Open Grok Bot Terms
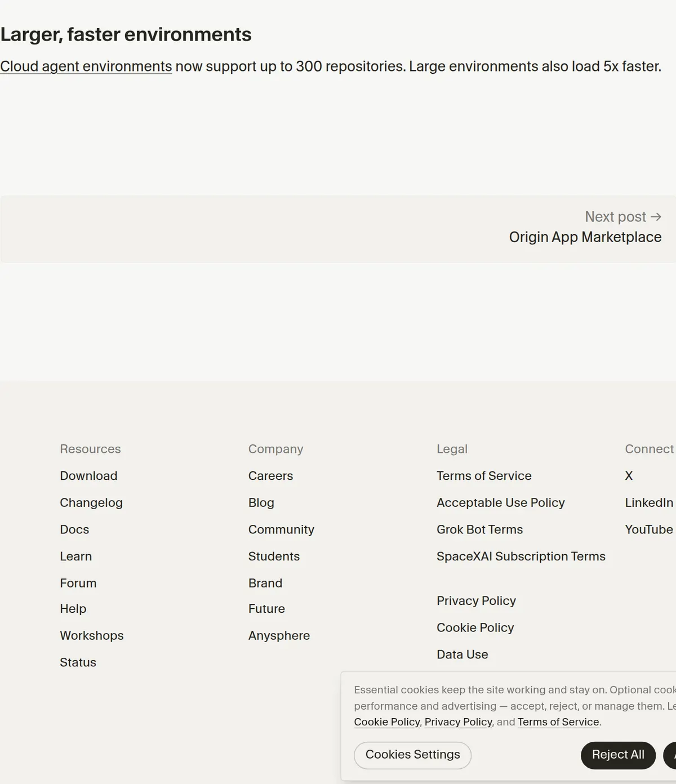The height and width of the screenshot is (784, 676). 479,529
